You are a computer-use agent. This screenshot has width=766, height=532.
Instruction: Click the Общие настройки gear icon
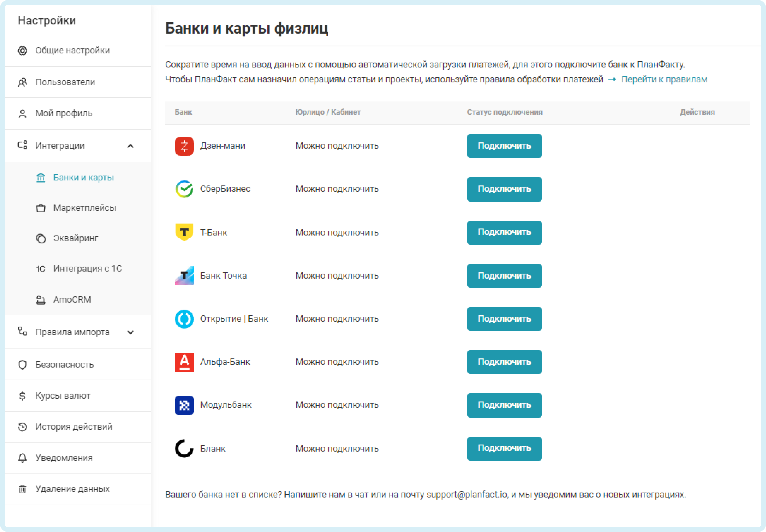click(22, 50)
